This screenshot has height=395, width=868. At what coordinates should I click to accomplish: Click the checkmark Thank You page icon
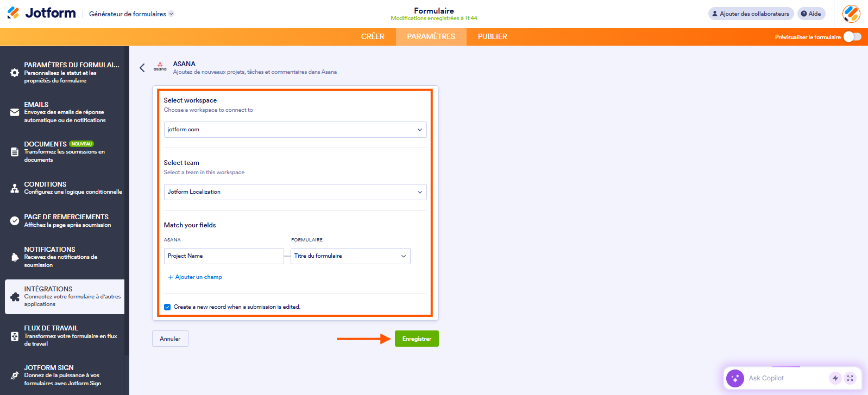click(x=15, y=221)
